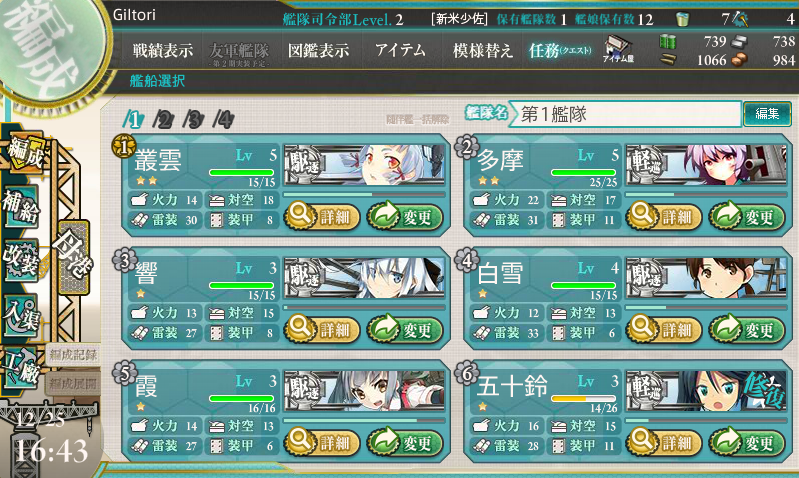The width and height of the screenshot is (799, 478).
Task: Open the 図鑑表示 menu item
Action: point(318,50)
